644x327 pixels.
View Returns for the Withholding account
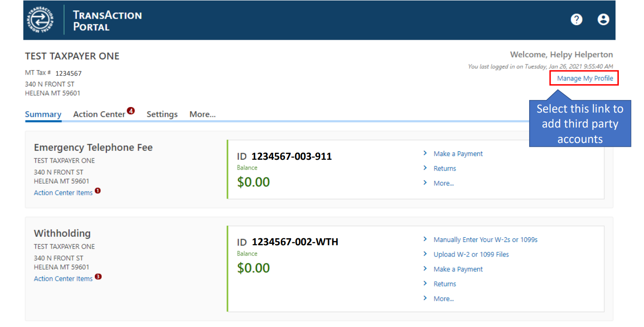(445, 284)
